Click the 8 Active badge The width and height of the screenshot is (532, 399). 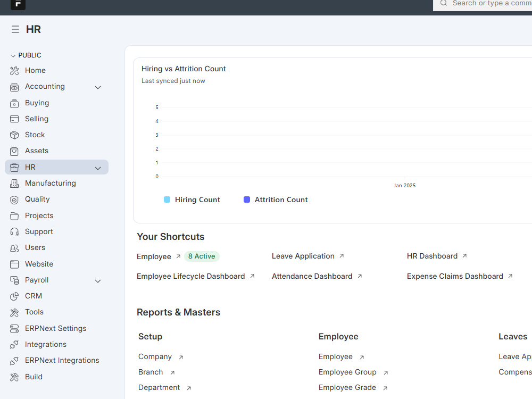click(x=202, y=256)
